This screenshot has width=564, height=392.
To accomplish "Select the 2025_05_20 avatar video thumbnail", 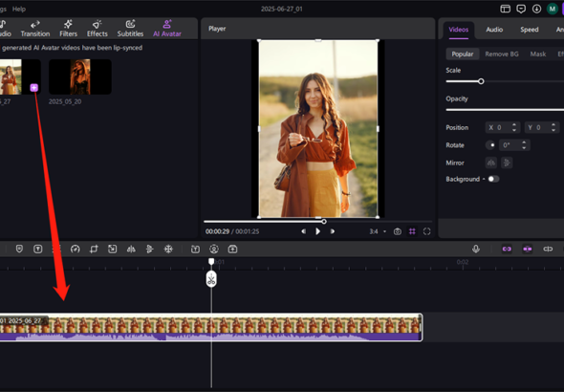I will pyautogui.click(x=80, y=76).
